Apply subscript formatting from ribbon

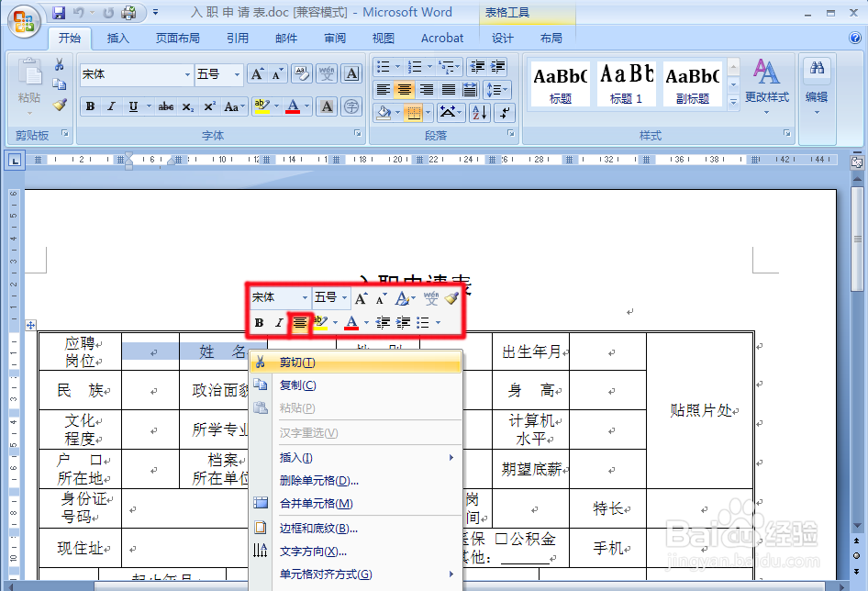point(188,106)
